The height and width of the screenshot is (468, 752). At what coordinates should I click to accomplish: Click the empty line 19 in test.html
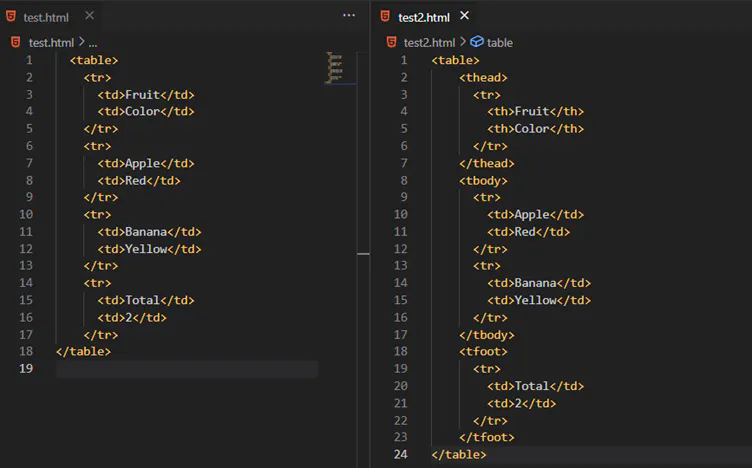click(187, 369)
